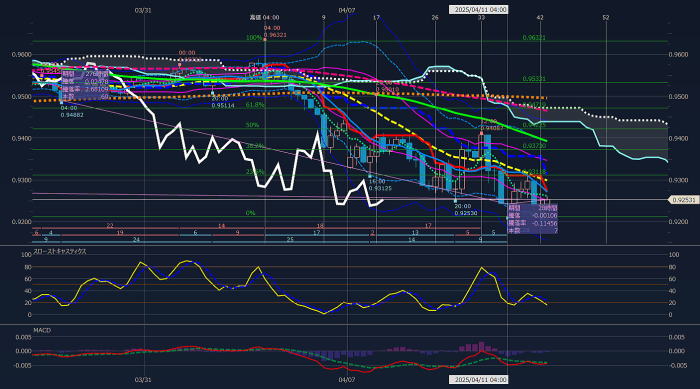Select the 100% Fibonacci level label
This screenshot has width=700, height=389.
254,38
